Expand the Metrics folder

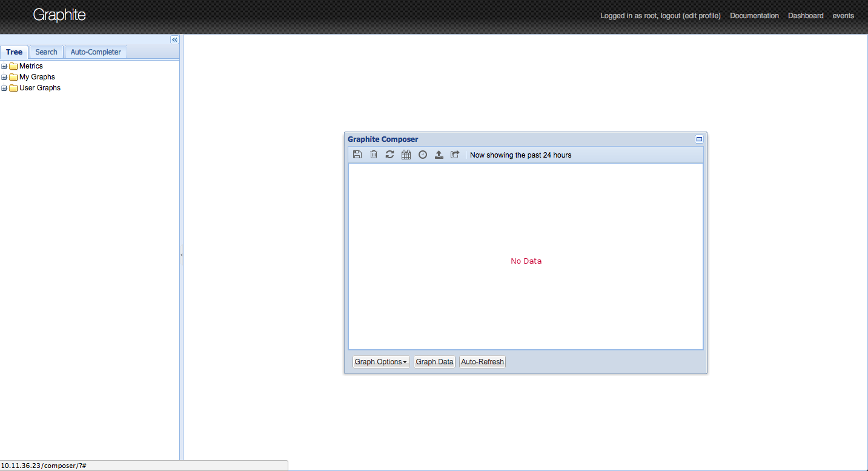pos(4,66)
